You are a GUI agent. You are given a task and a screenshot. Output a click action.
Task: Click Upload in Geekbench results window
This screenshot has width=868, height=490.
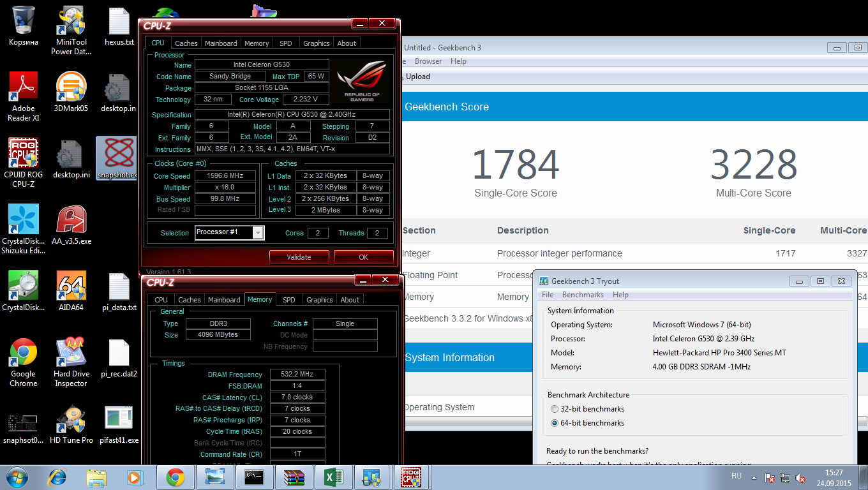(x=418, y=77)
